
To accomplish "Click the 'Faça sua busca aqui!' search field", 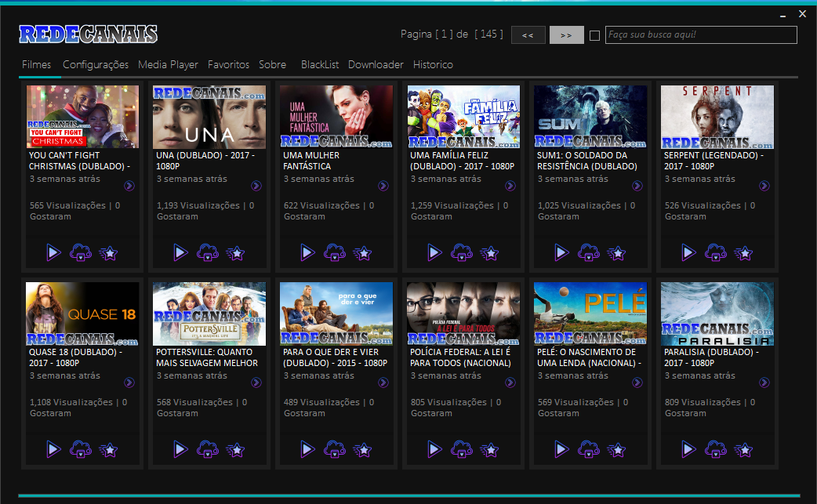I will pyautogui.click(x=701, y=35).
